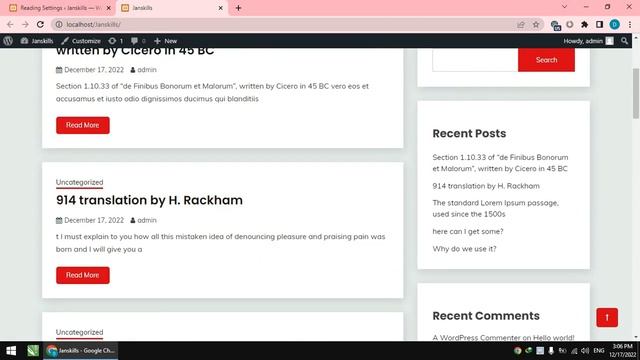Click the red Search button
The width and height of the screenshot is (640, 360).
tap(546, 60)
